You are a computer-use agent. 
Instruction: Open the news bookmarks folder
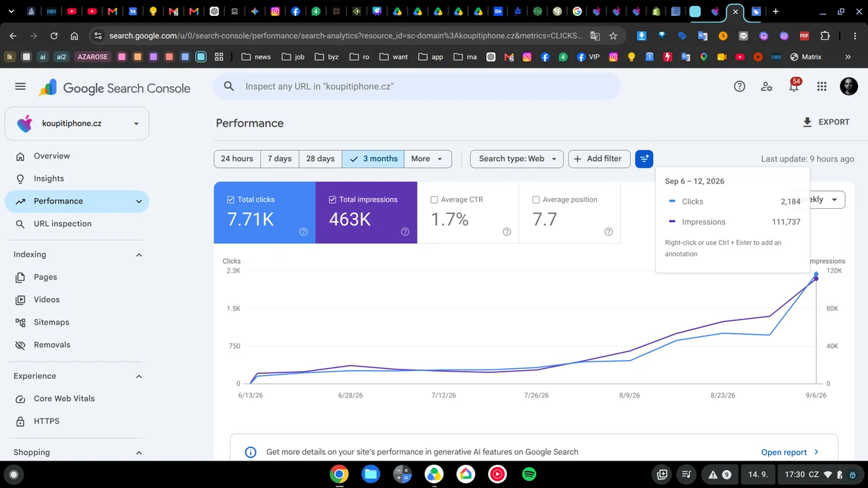256,56
